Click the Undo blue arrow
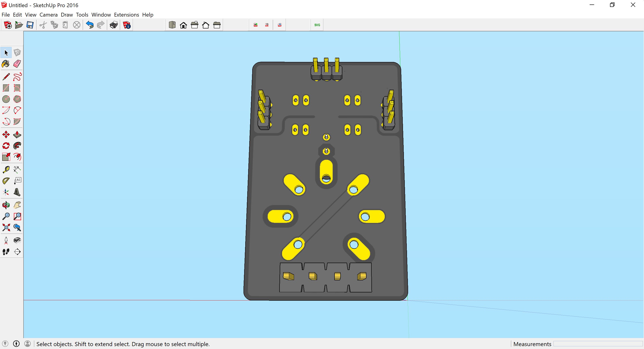 coord(89,25)
